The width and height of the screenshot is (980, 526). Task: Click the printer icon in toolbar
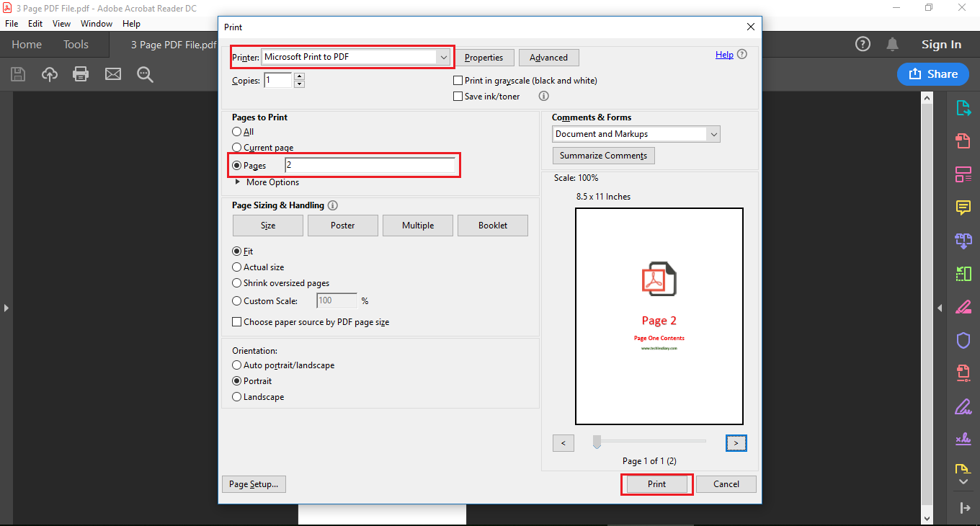tap(81, 74)
